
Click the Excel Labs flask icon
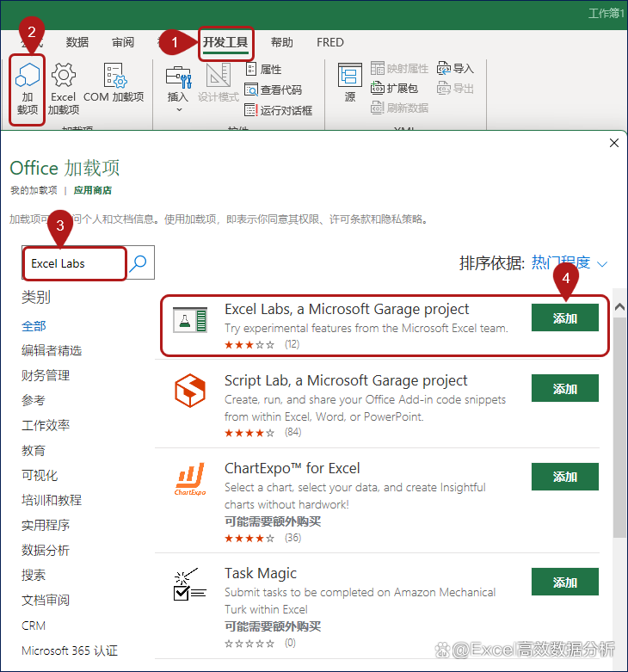(190, 320)
